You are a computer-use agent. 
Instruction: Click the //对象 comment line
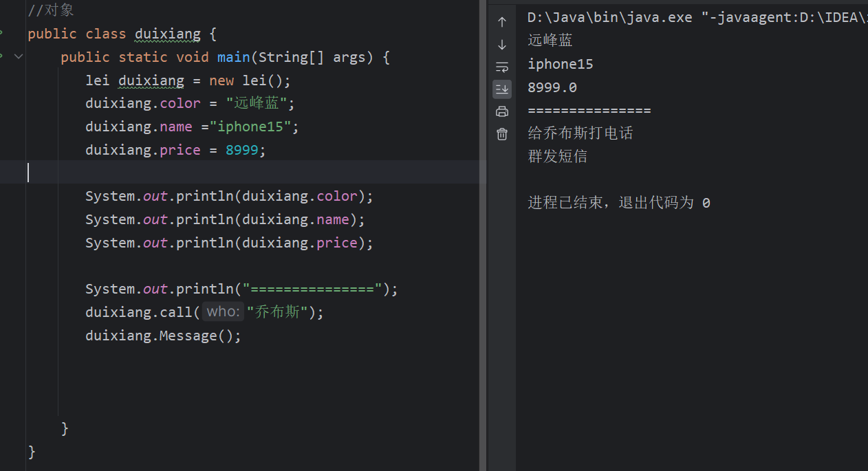pyautogui.click(x=51, y=10)
